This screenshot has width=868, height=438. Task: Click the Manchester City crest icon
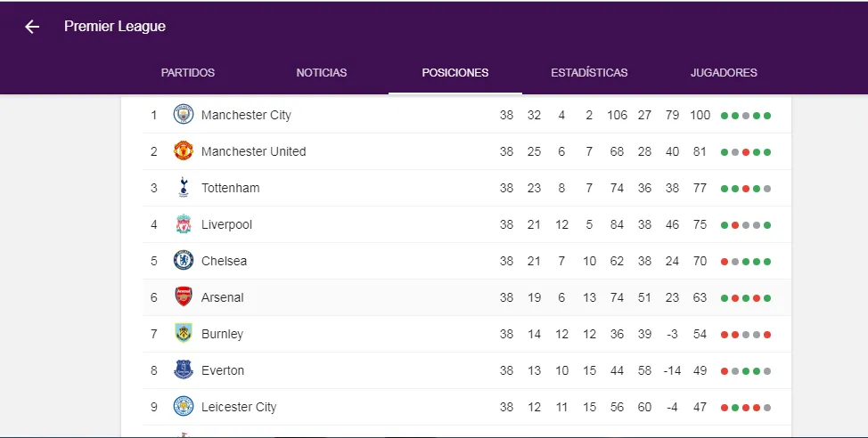click(184, 115)
